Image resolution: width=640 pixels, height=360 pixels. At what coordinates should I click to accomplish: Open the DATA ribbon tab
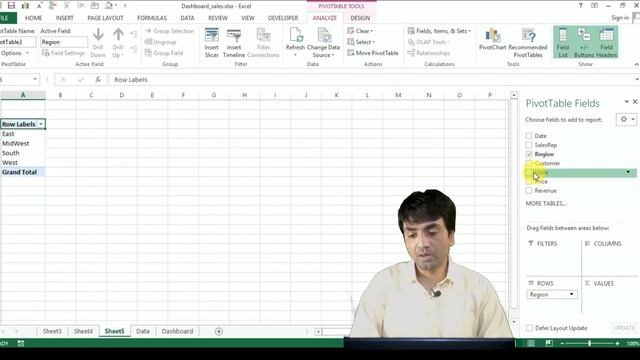click(x=187, y=18)
